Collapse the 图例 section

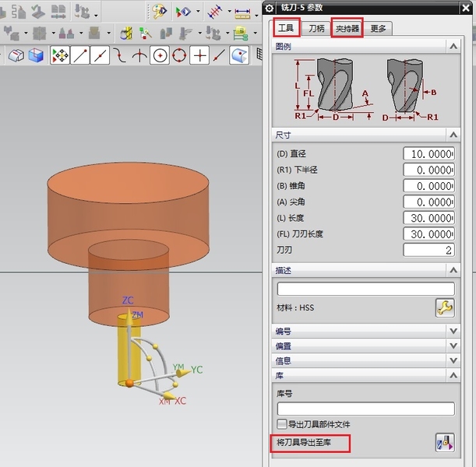453,47
